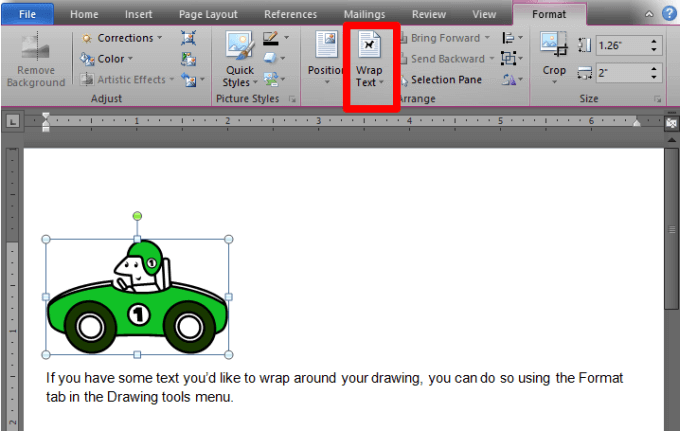Click the vertical scrollbar up arrow
Image resolution: width=680 pixels, height=431 pixels.
671,140
